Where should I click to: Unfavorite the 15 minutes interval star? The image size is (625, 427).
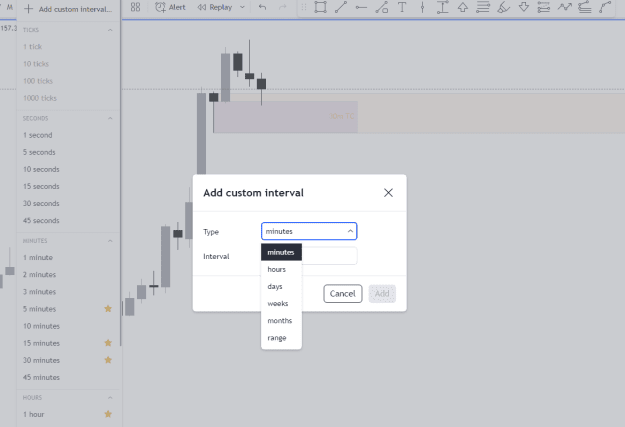click(108, 343)
